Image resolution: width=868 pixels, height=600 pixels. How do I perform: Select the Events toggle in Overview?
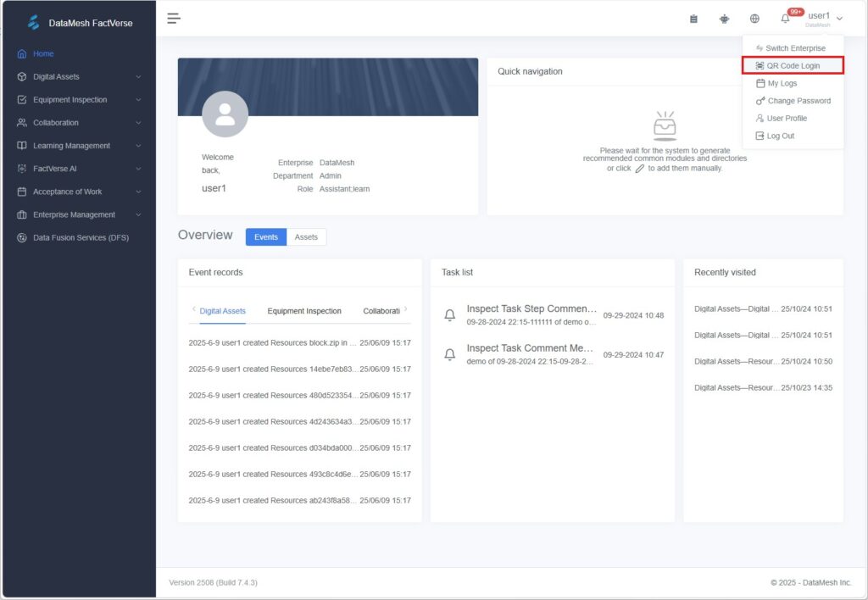coord(266,237)
